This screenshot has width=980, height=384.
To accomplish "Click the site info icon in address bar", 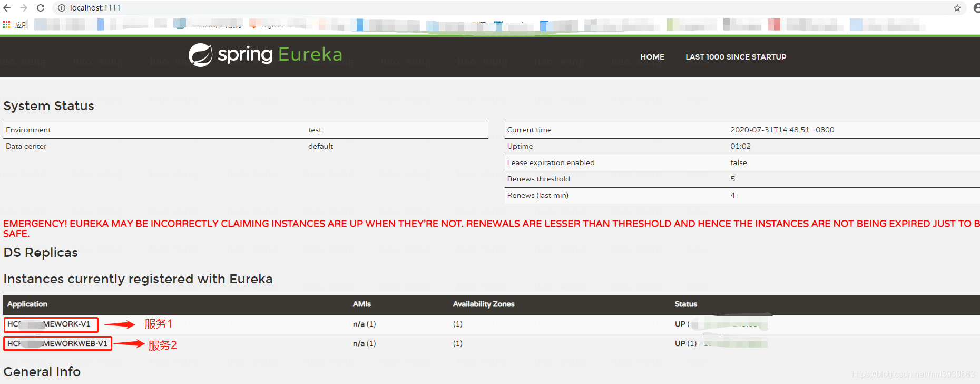I will 62,8.
